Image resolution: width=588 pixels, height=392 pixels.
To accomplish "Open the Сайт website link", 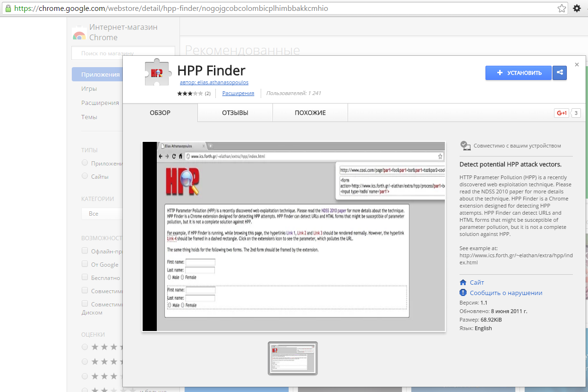I will (477, 282).
